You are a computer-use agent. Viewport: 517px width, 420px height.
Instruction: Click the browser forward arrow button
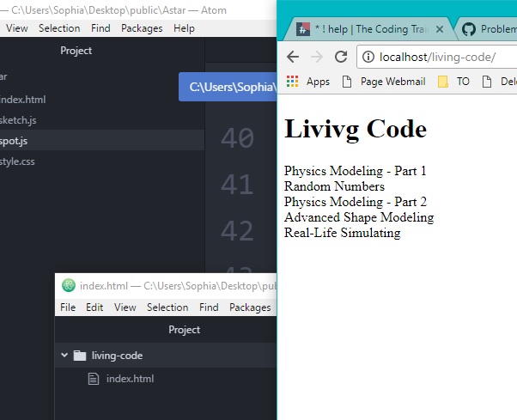coord(317,57)
